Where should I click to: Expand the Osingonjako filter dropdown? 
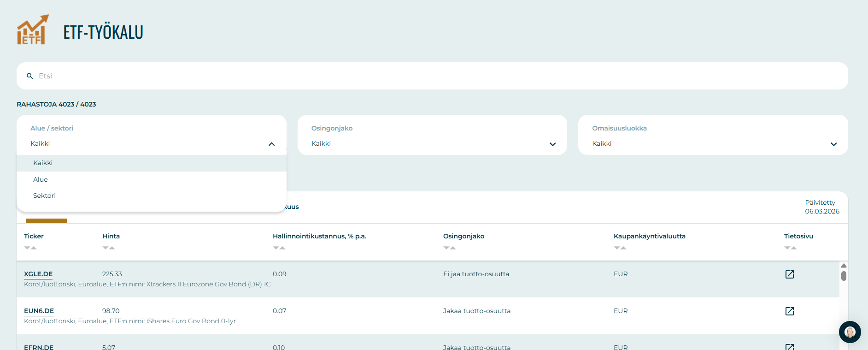[552, 144]
